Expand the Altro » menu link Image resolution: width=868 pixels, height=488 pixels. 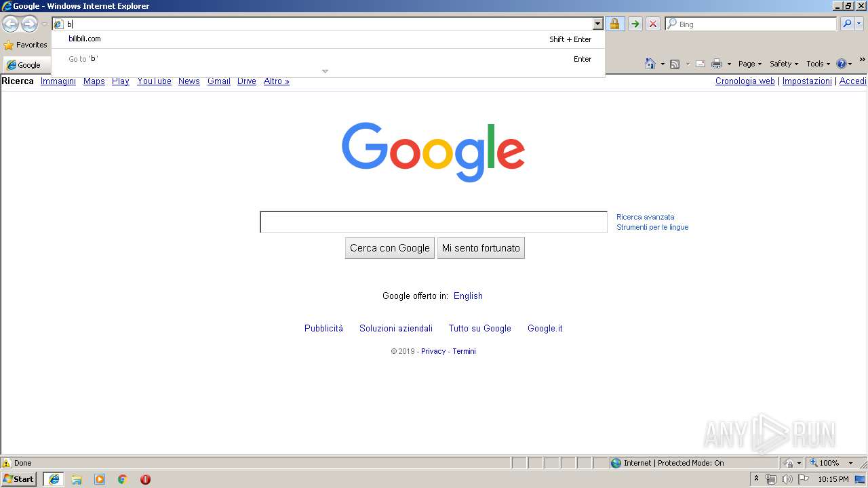[x=277, y=81]
